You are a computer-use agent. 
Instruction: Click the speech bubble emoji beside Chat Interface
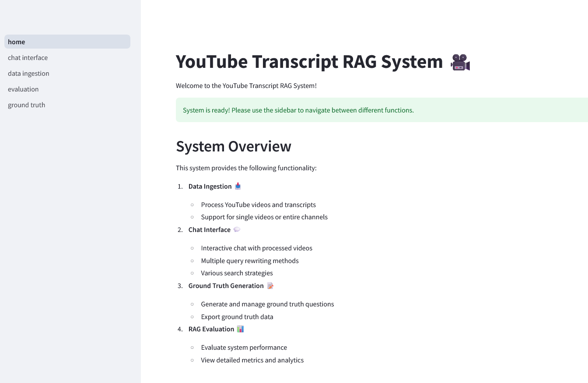(237, 229)
